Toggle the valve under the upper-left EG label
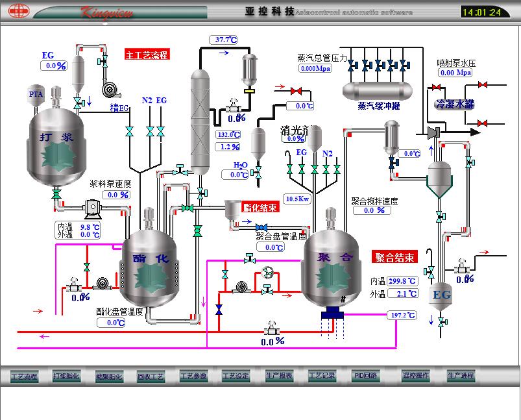 click(161, 131)
